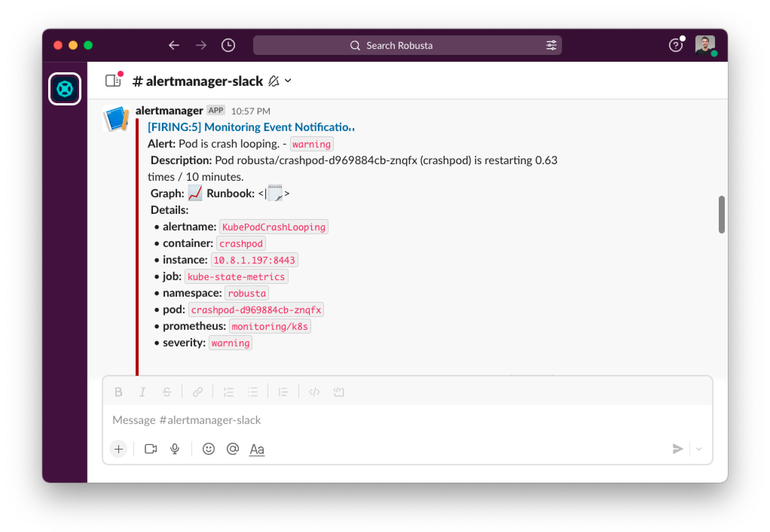Click the Runbook notepad link
This screenshot has width=770, height=532.
(275, 194)
